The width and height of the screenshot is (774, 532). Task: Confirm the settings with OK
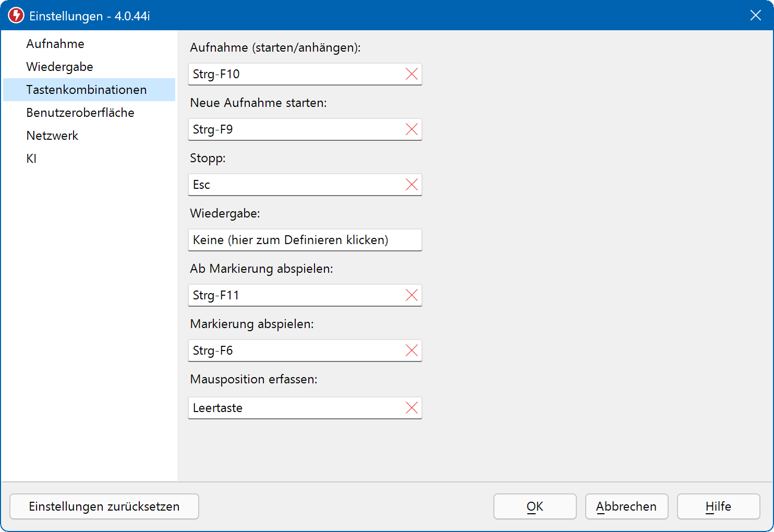[x=535, y=506]
